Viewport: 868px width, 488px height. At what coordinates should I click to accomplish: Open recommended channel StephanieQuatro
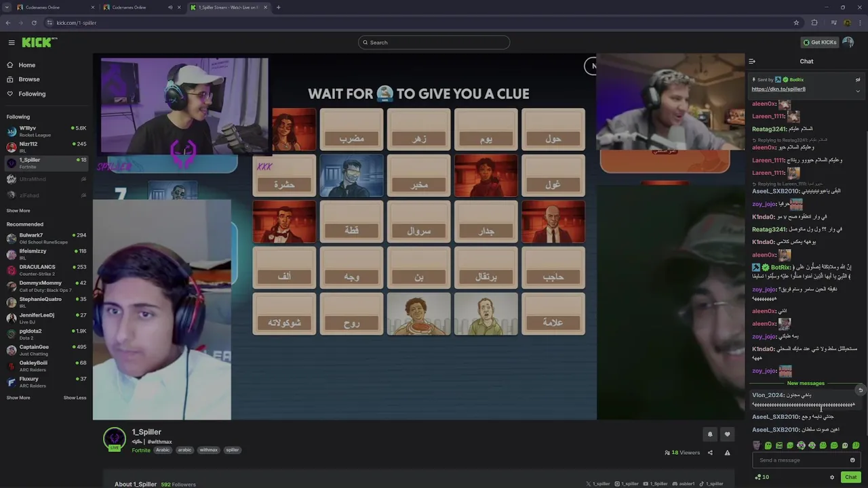pos(46,302)
